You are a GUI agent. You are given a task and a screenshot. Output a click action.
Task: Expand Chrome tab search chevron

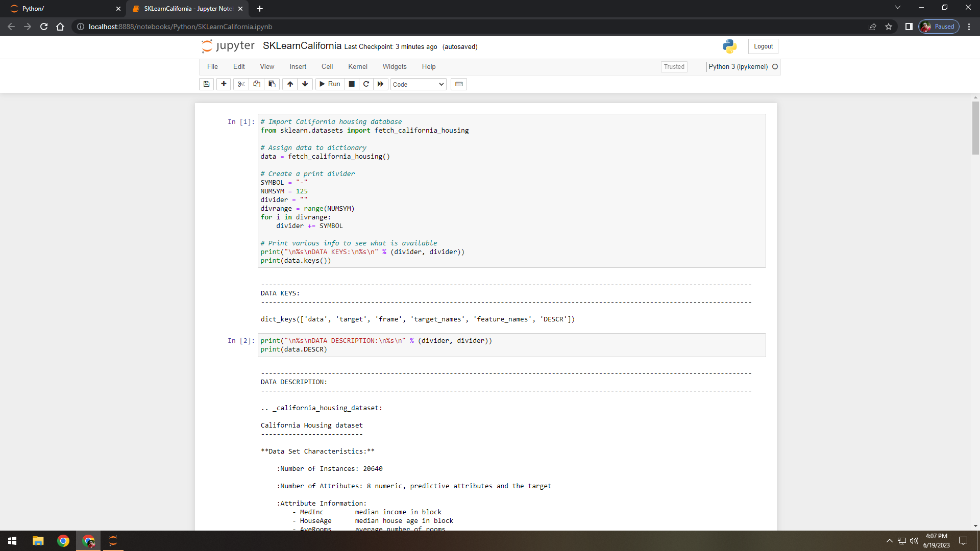[897, 8]
